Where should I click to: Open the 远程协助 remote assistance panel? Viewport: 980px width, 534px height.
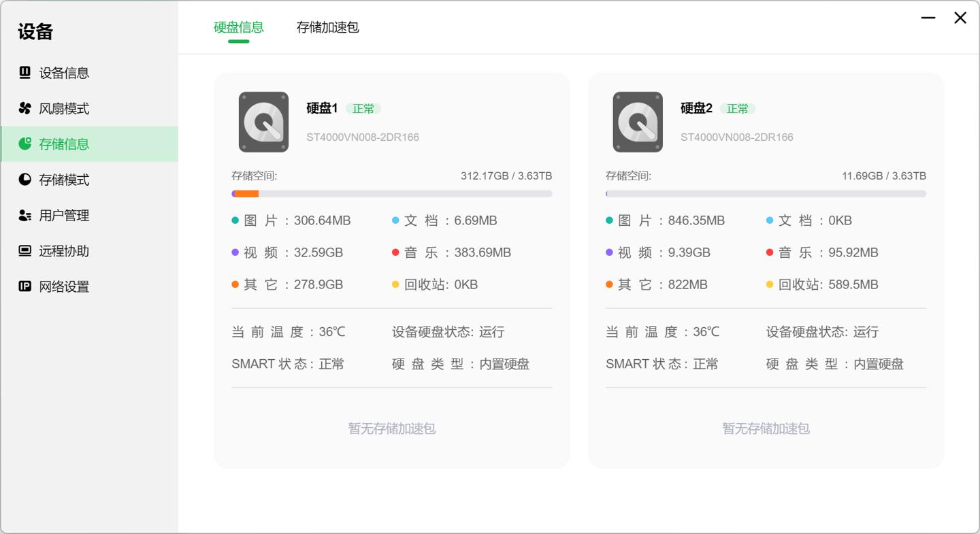pyautogui.click(x=24, y=251)
